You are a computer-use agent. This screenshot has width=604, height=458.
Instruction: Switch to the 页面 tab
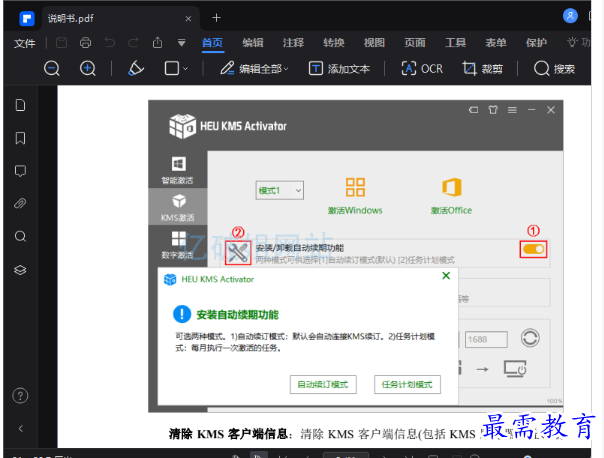[415, 42]
